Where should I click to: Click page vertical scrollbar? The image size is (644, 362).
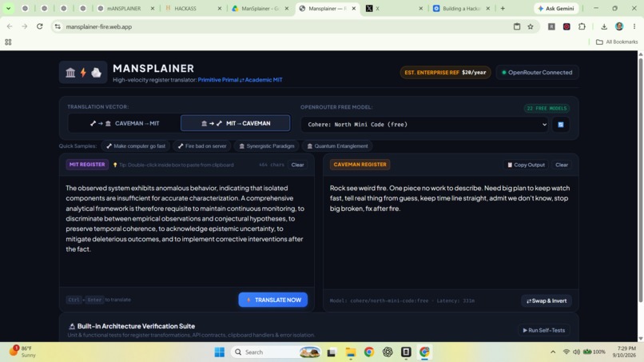640,181
